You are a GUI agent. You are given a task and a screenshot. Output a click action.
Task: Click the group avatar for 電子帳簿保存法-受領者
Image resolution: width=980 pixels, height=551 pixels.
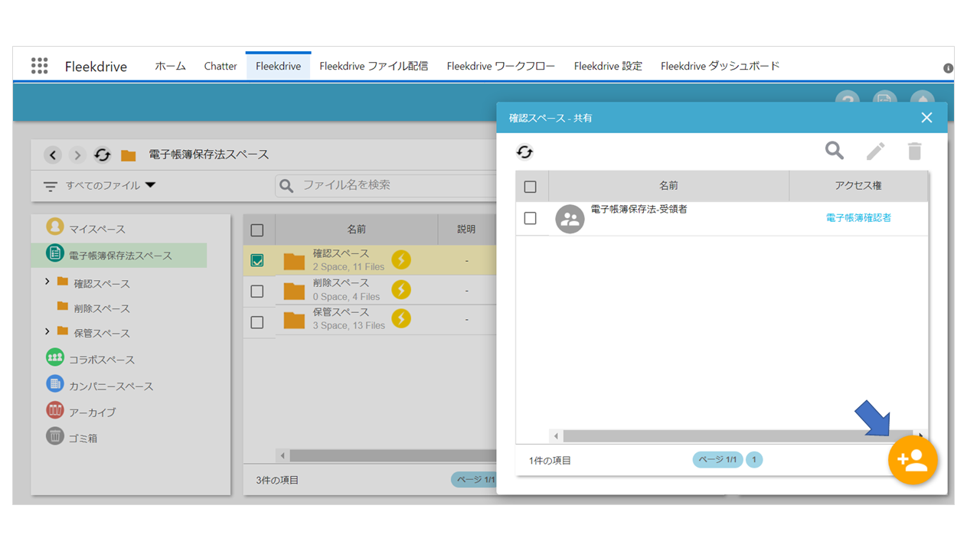570,220
